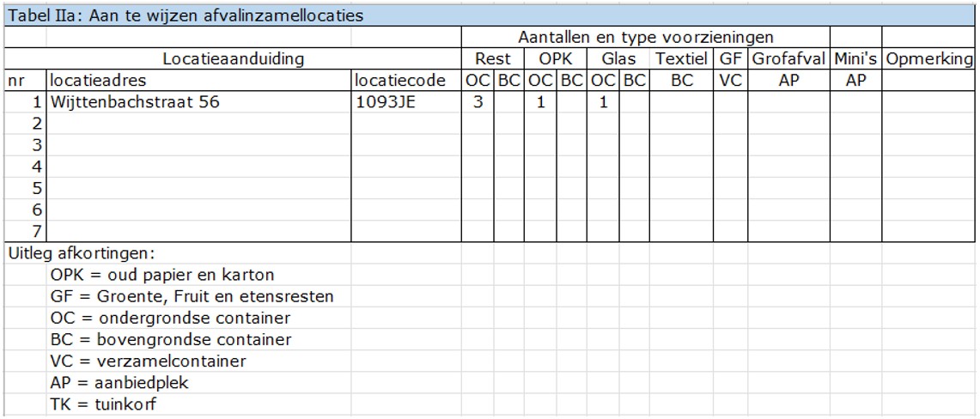Select the 'OPK = oud papier en karton' cell
Image resolution: width=980 pixels, height=419 pixels.
(162, 275)
